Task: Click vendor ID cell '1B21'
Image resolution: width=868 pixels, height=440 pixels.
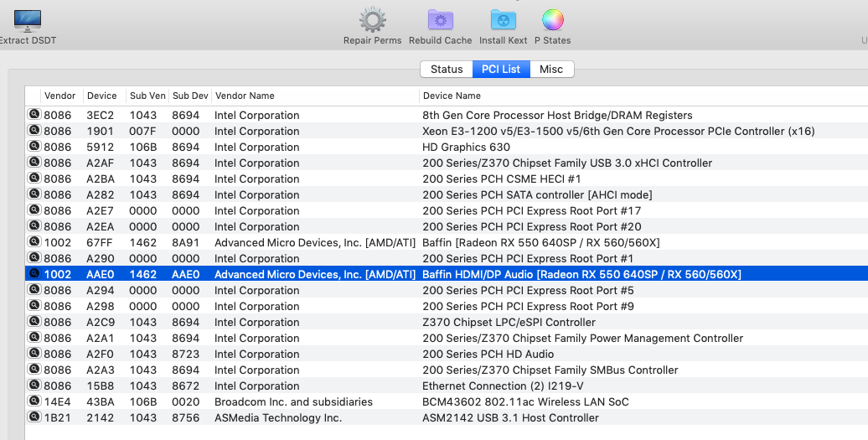Action: (58, 418)
